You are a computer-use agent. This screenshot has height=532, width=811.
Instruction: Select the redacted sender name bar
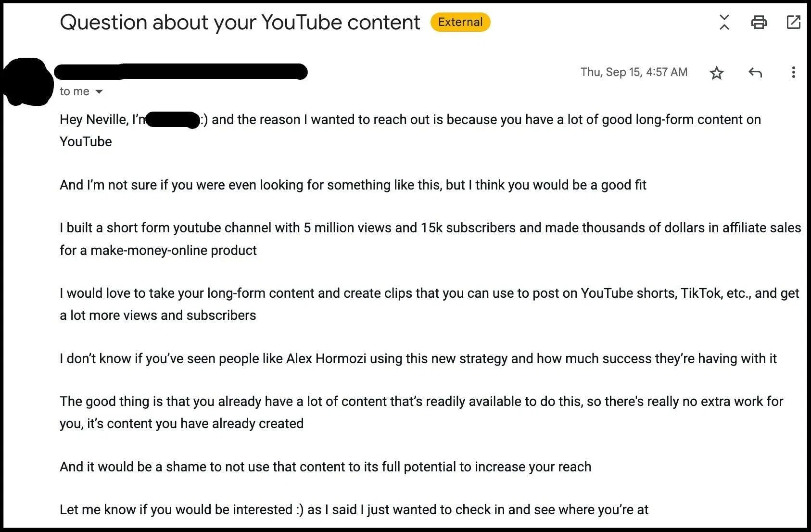click(181, 72)
